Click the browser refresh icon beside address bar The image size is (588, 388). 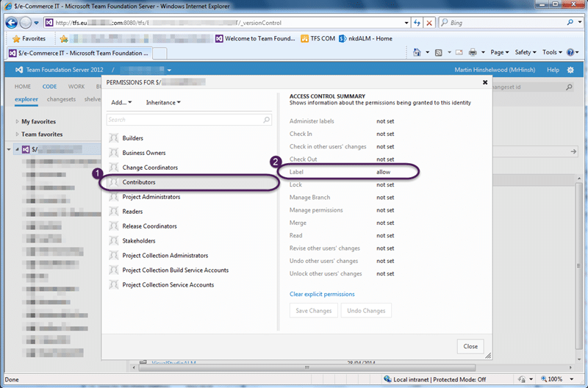(417, 23)
